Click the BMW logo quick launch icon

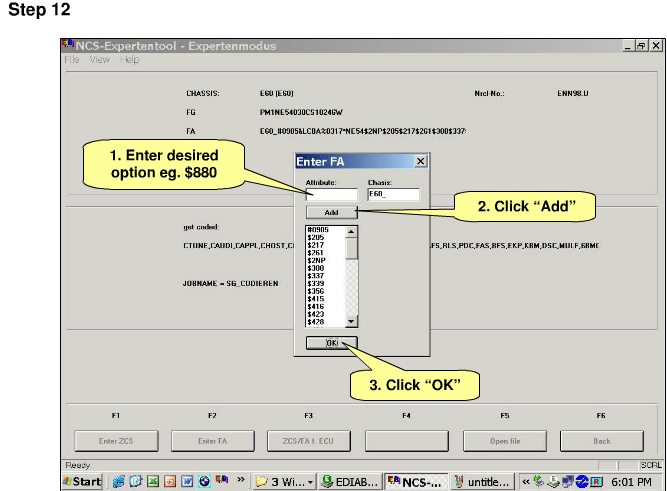click(x=205, y=482)
